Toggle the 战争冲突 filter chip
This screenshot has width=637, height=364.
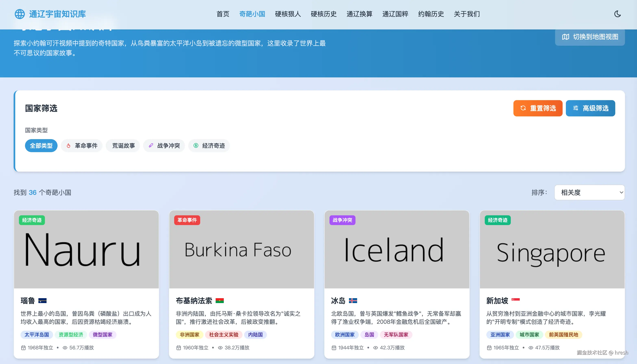pyautogui.click(x=164, y=145)
